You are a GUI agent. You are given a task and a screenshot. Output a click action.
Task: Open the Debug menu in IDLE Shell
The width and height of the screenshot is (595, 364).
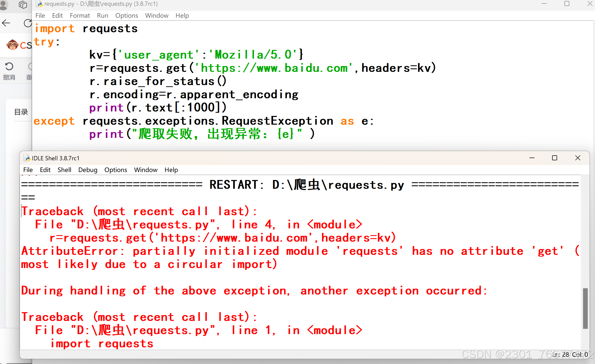[87, 170]
